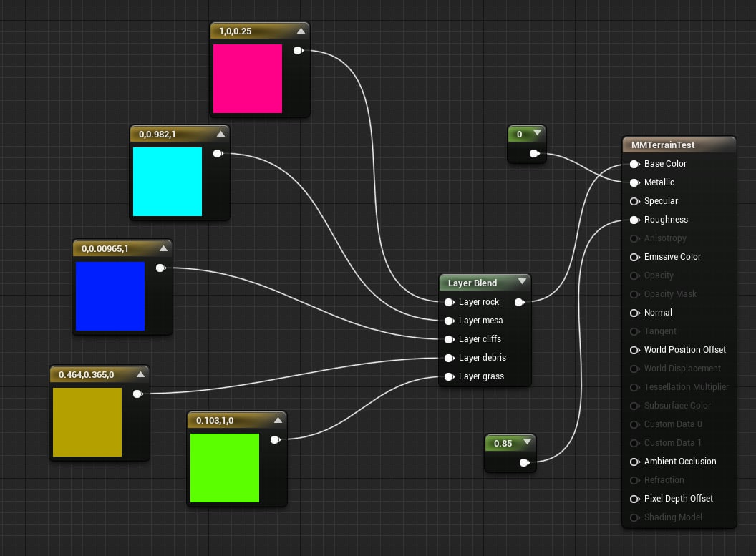Click the Roughness label
The height and width of the screenshot is (556, 756).
[x=666, y=220]
